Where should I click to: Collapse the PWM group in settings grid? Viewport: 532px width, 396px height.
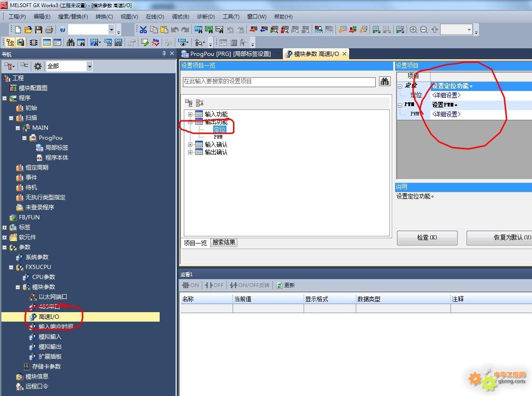pos(400,105)
